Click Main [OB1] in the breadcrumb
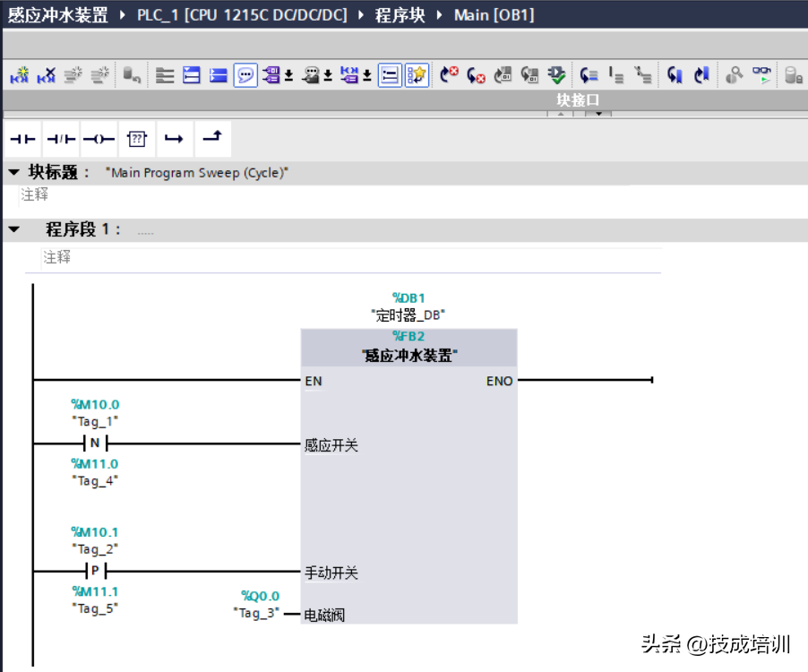Screen dimensions: 808x672 [494, 15]
